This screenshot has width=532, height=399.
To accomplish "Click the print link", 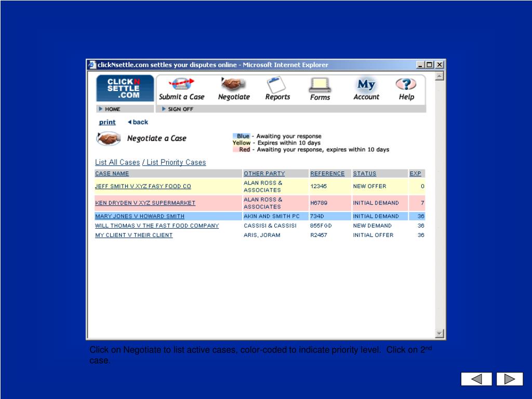I will coord(107,122).
